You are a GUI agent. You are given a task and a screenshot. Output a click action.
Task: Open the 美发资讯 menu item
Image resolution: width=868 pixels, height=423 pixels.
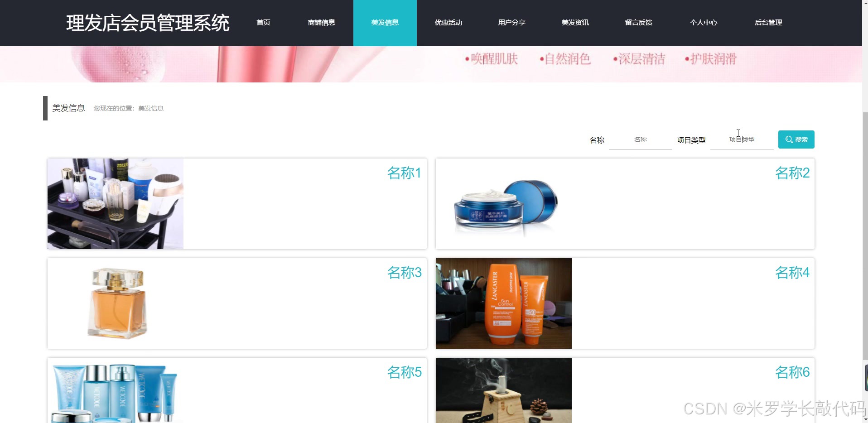pyautogui.click(x=575, y=23)
